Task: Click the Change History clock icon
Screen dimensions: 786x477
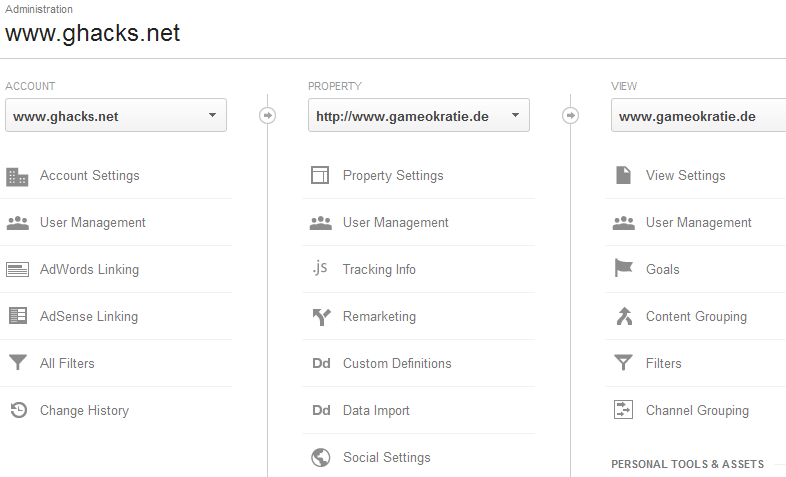Action: coord(17,411)
